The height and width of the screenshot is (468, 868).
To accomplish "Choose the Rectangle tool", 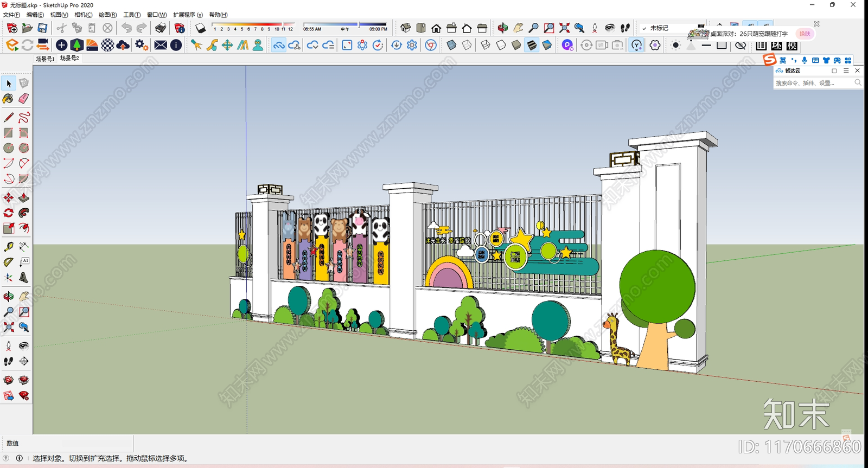I will coord(9,133).
